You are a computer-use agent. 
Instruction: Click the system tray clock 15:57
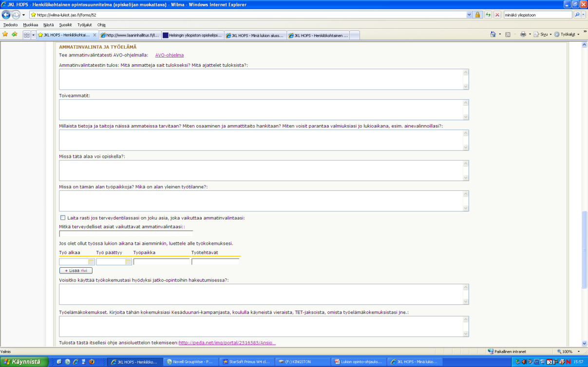point(579,362)
